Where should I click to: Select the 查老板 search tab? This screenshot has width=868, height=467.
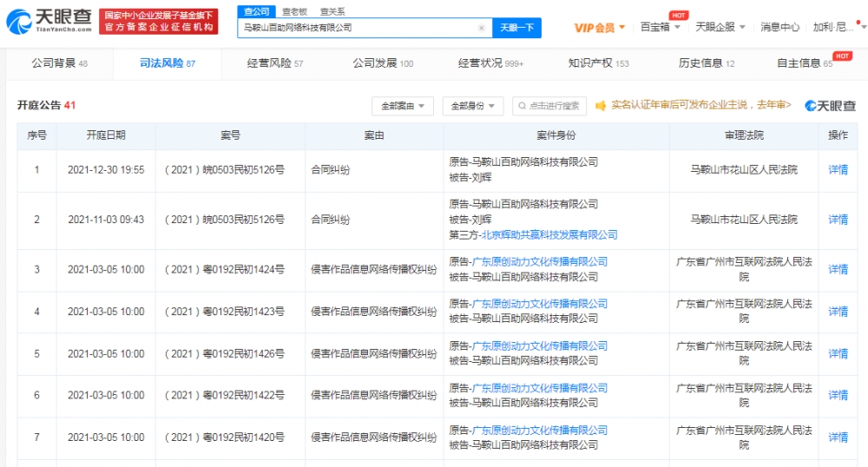[294, 11]
